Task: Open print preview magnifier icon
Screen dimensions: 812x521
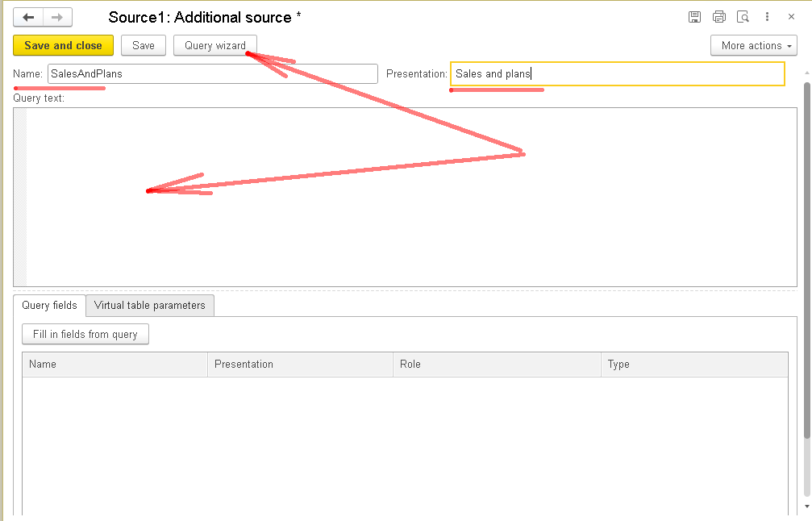Action: pyautogui.click(x=743, y=17)
